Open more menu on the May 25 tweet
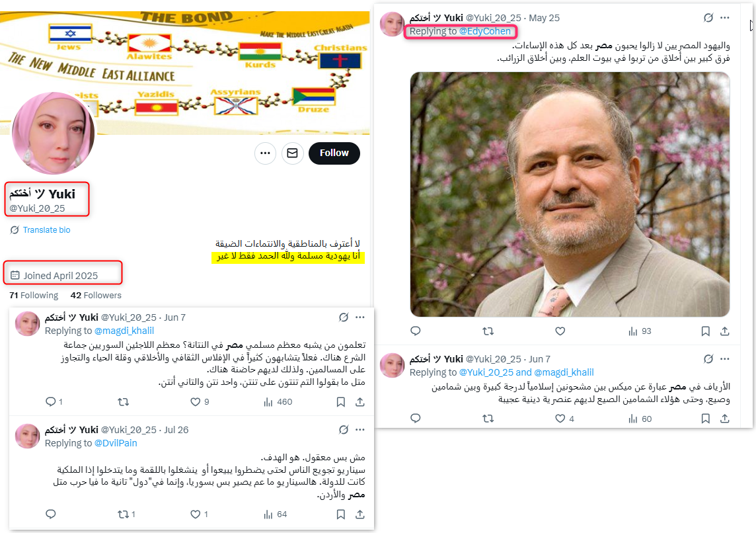This screenshot has height=533, width=756. 725,18
